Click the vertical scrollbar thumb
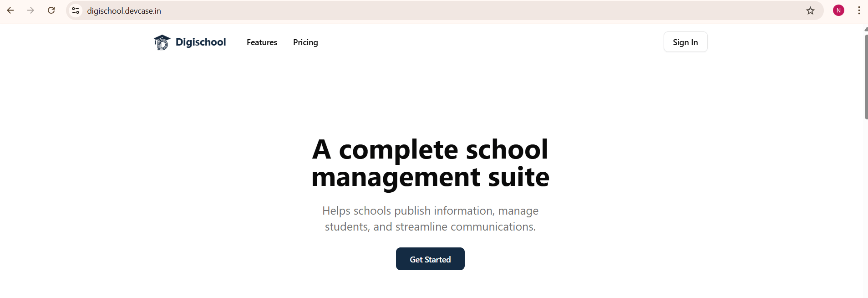 tap(866, 77)
